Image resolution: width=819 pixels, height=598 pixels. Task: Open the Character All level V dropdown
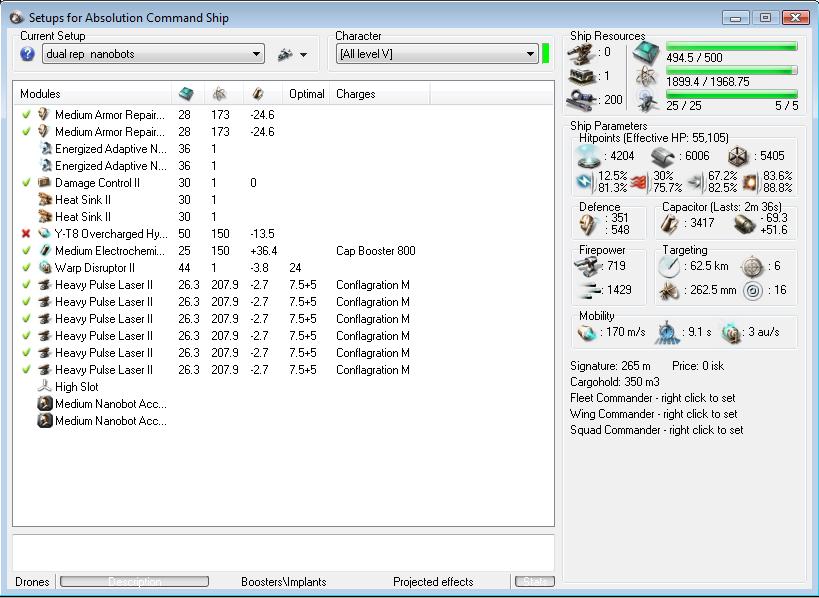(437, 54)
